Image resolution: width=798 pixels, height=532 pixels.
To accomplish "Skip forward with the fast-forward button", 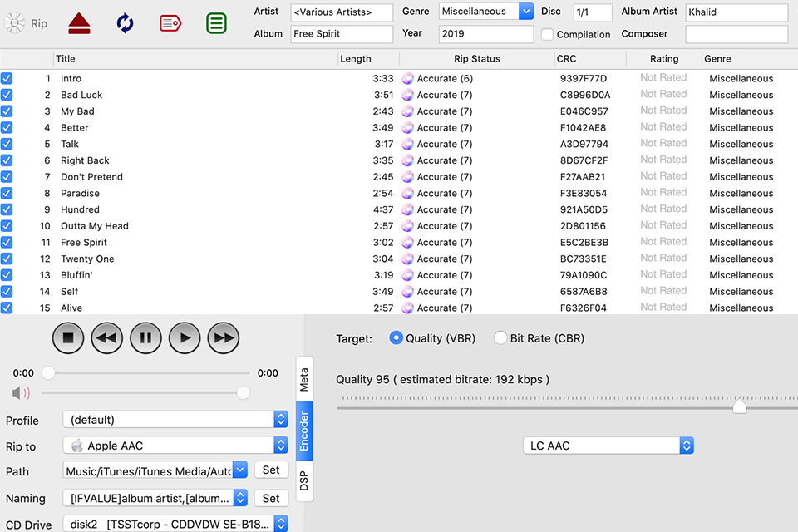I will point(222,338).
